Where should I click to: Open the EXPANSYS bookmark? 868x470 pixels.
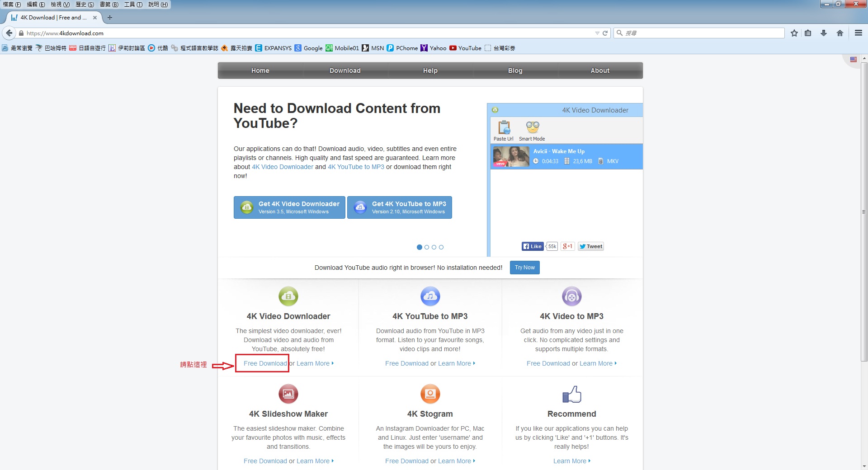pyautogui.click(x=274, y=48)
